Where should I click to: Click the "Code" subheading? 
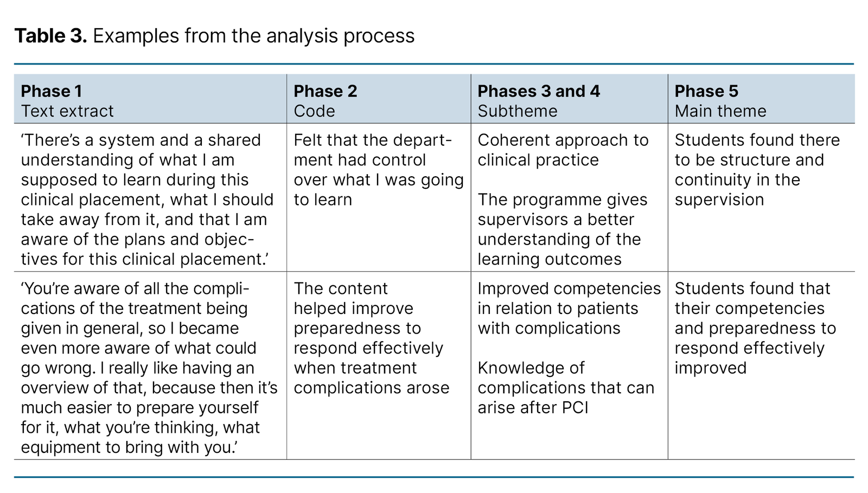tap(314, 111)
